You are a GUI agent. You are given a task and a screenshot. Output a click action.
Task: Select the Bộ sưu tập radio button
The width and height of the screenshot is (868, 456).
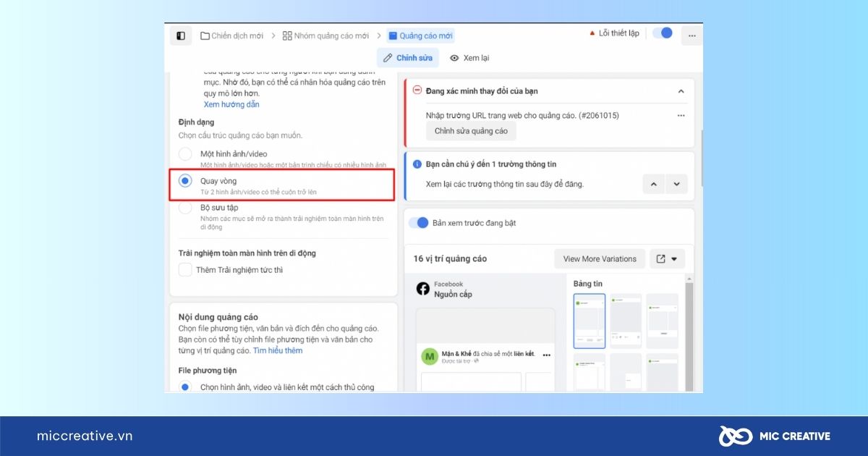[x=185, y=208]
